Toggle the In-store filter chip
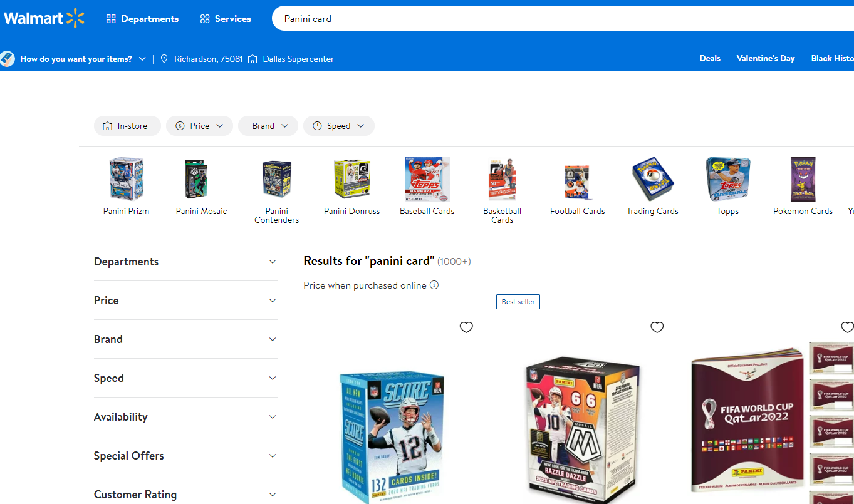854x504 pixels. [x=127, y=126]
